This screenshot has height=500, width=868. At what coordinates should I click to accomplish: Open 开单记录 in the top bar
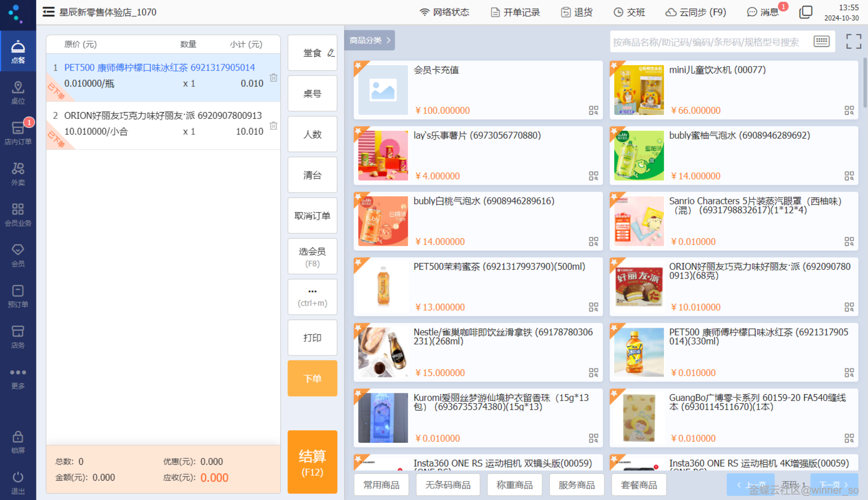point(515,12)
